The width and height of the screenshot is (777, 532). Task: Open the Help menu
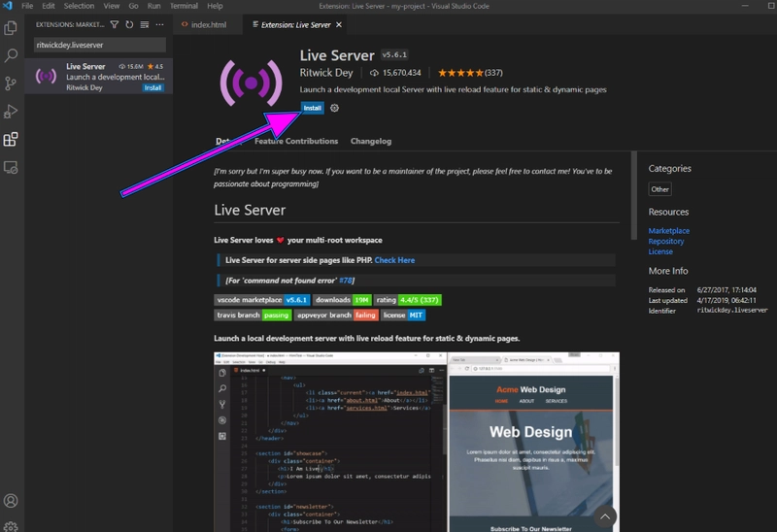coord(215,6)
